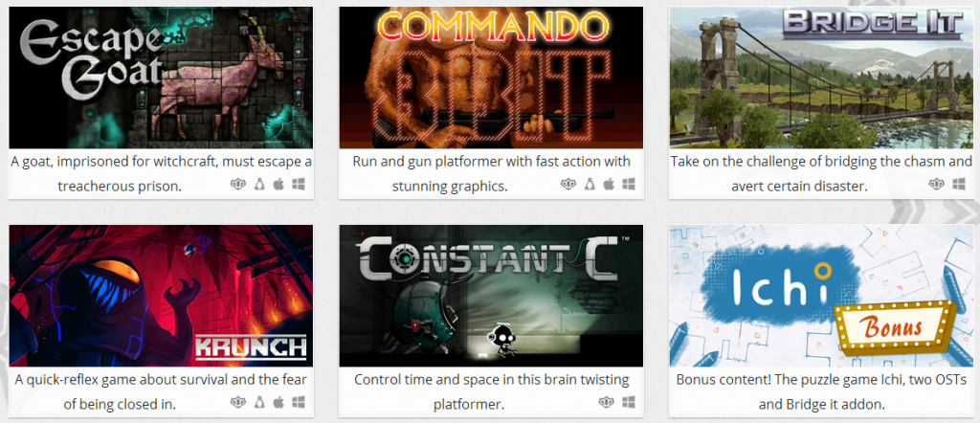Click the DRM-free icon on Constant C card

[606, 402]
